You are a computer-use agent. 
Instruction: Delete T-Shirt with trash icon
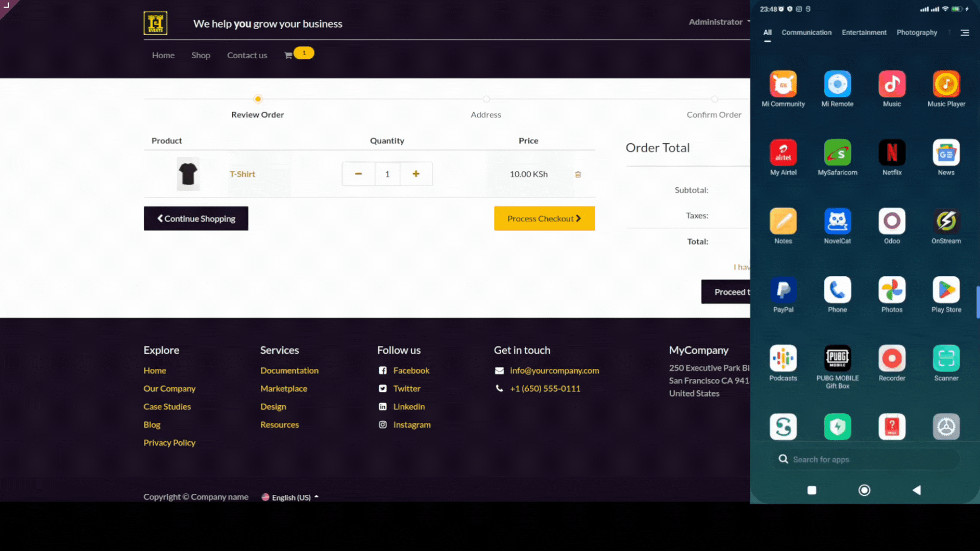click(x=578, y=174)
